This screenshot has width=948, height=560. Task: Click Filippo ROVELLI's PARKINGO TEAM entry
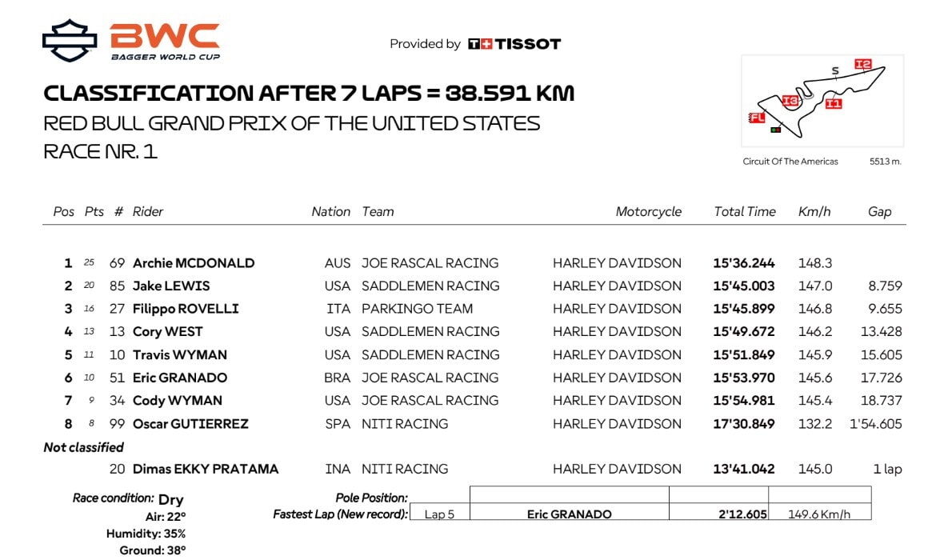(x=417, y=309)
